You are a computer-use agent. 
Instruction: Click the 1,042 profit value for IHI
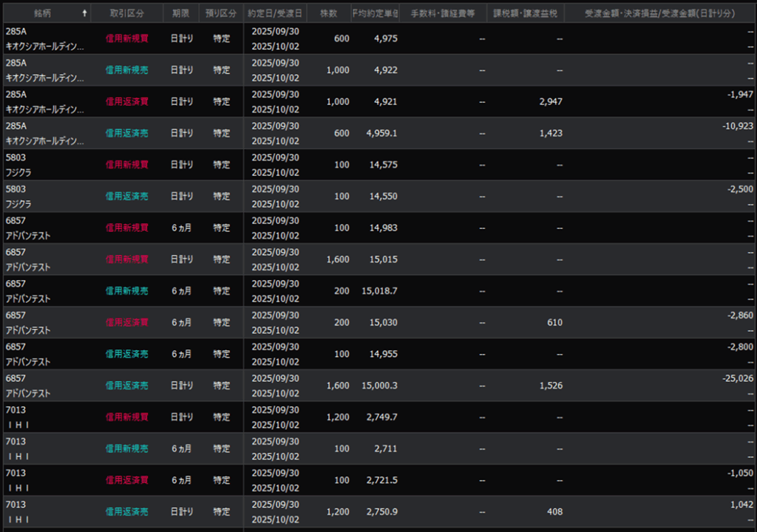741,504
